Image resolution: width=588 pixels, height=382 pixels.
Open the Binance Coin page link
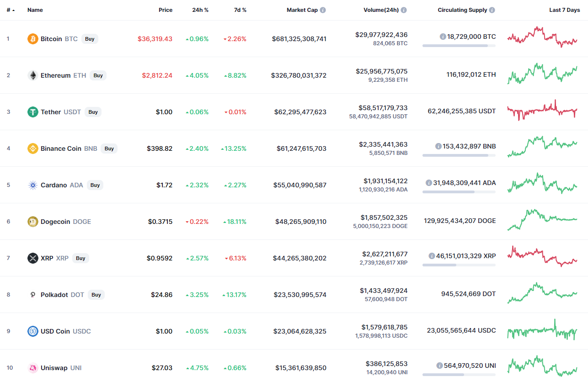point(69,149)
